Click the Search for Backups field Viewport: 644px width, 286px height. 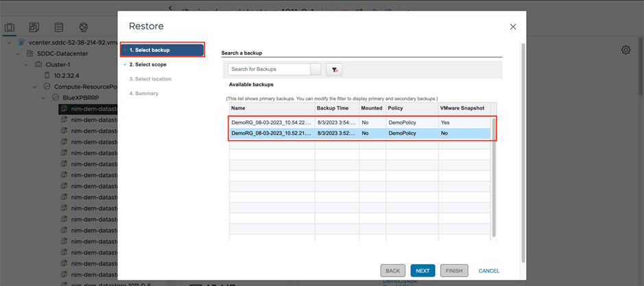[x=269, y=69]
